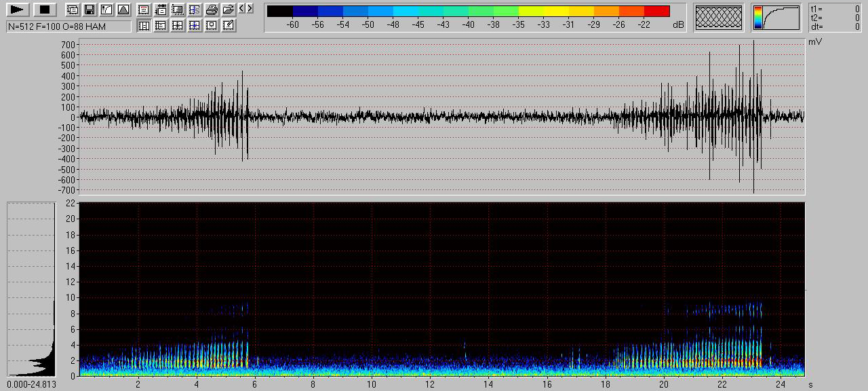
Task: Click the t1 t2 dt readout box
Action: 835,18
